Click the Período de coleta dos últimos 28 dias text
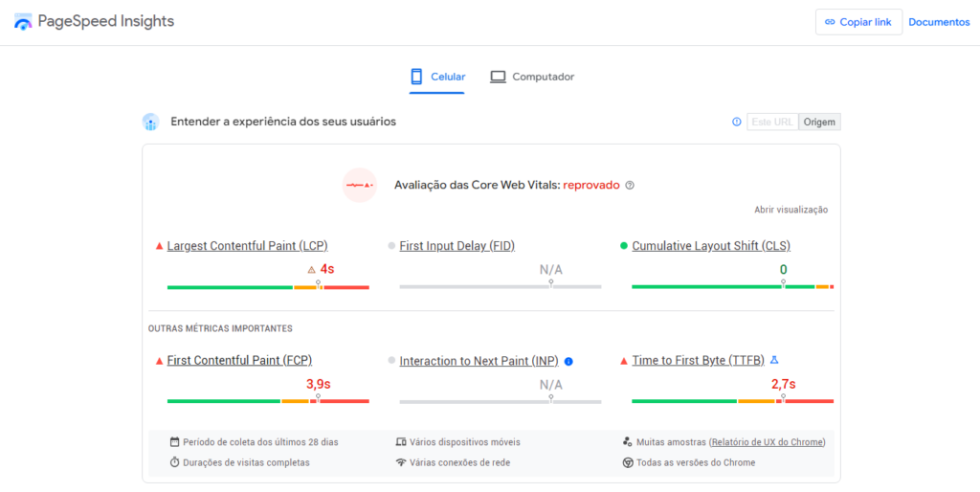This screenshot has height=492, width=980. point(260,442)
